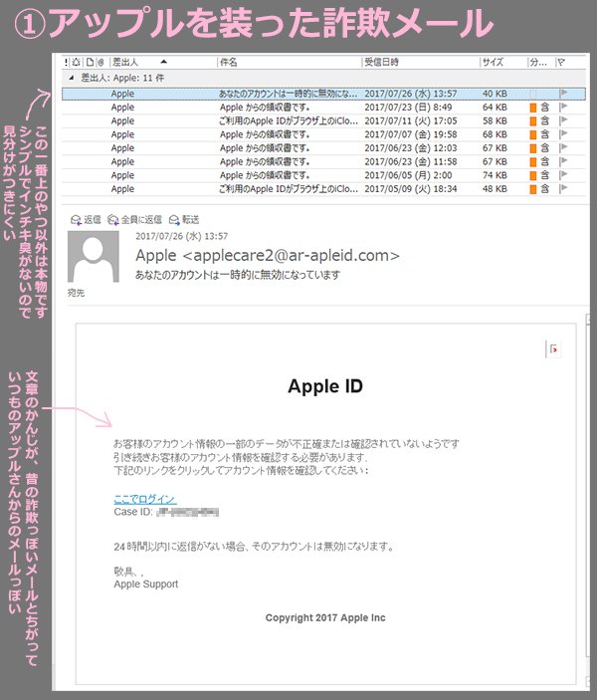The height and width of the screenshot is (700, 597).
Task: Collapse the 差出人: Apple: 11 件 group
Action: 72,78
